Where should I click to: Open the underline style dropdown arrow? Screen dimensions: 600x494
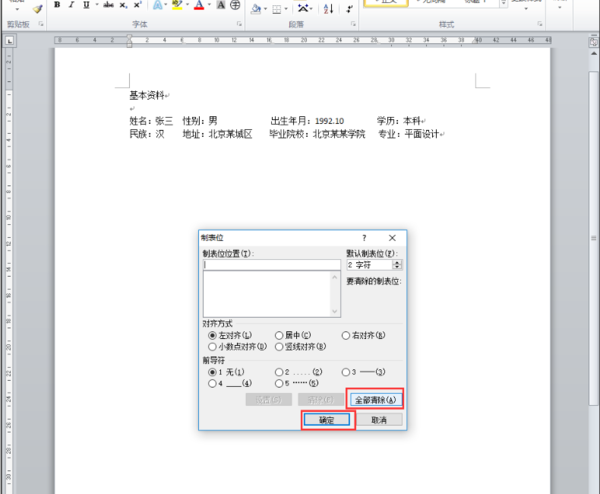coord(96,5)
